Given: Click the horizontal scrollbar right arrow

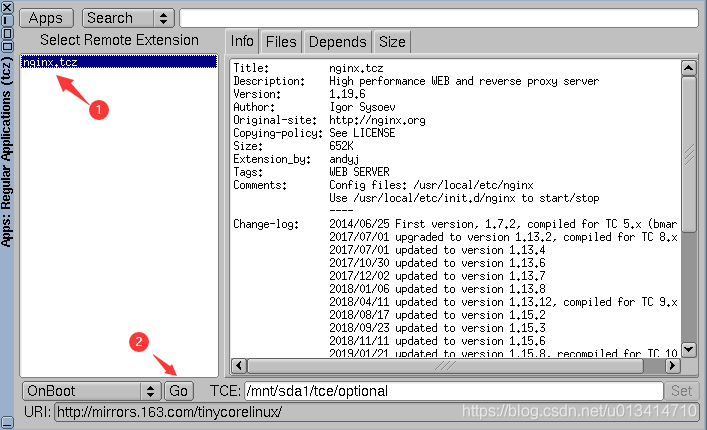Looking at the screenshot, I should (x=671, y=365).
